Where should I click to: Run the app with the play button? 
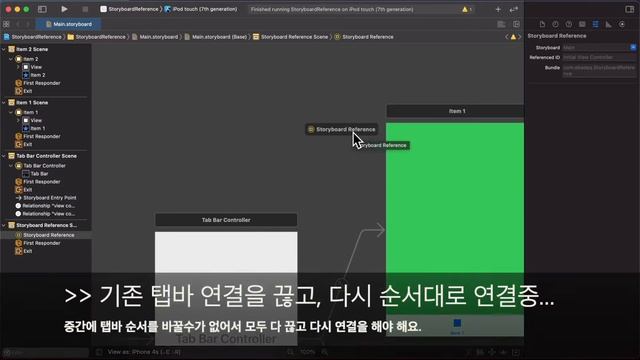[64, 9]
